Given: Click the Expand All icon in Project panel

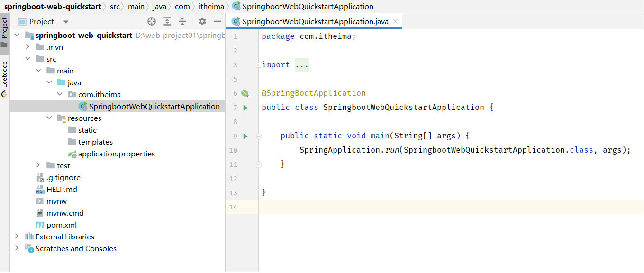Looking at the screenshot, I should click(167, 21).
